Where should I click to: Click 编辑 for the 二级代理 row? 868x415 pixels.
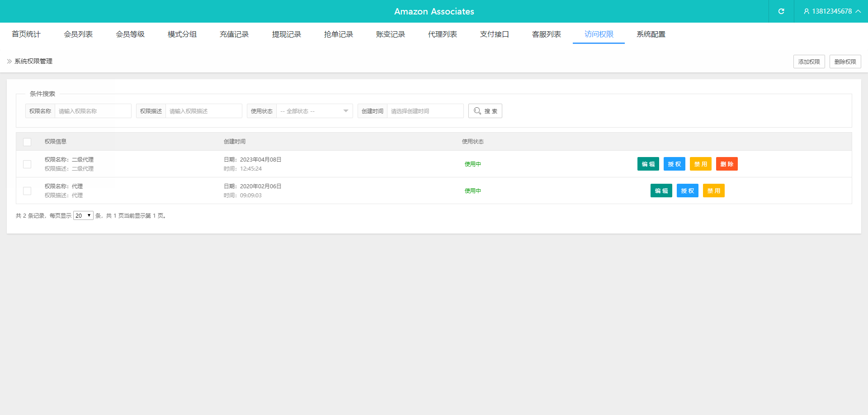coord(648,164)
